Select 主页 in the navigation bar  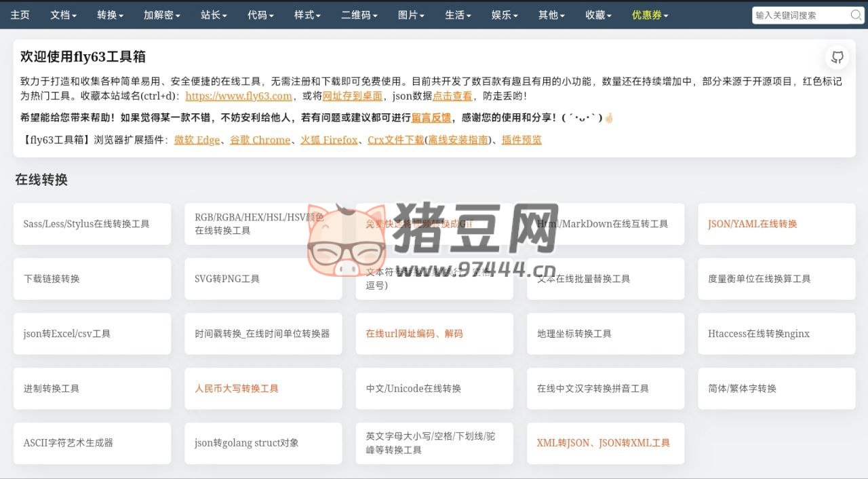(20, 14)
